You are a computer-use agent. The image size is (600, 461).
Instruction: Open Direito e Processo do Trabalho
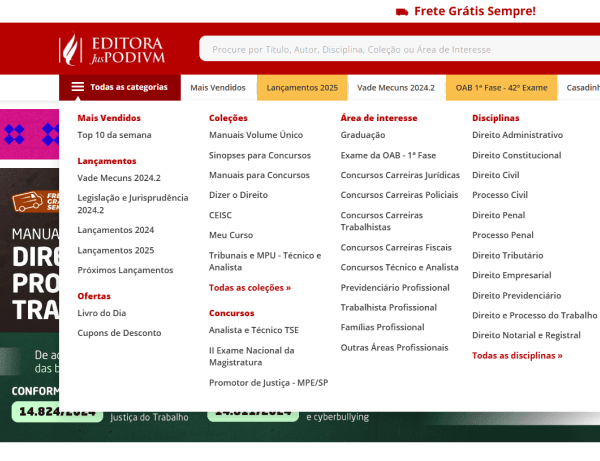(x=535, y=316)
